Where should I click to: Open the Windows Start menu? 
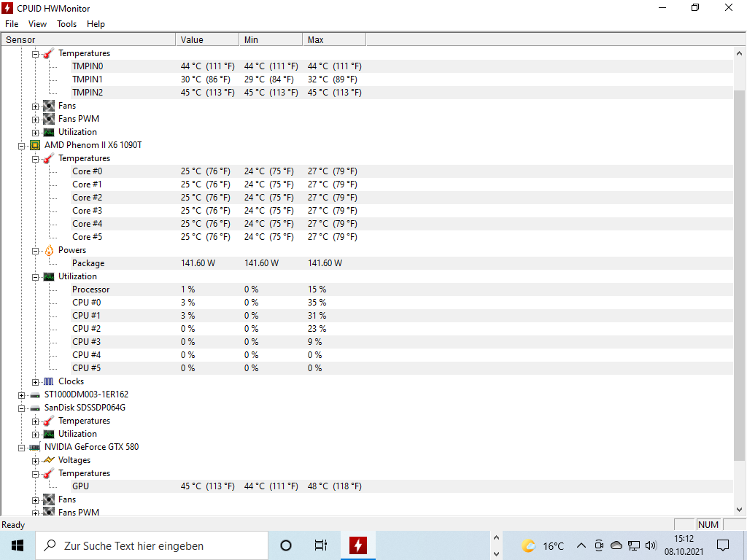point(18,545)
